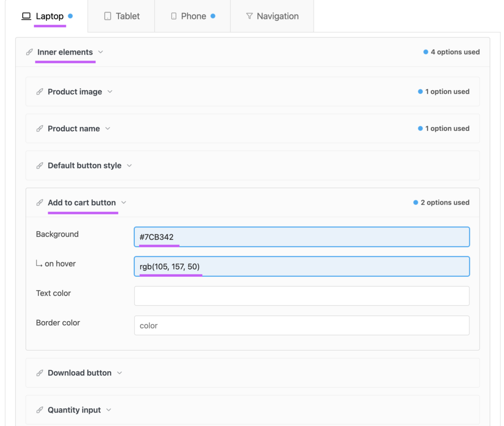
Task: Click the Inner elements heading
Action: click(x=65, y=52)
